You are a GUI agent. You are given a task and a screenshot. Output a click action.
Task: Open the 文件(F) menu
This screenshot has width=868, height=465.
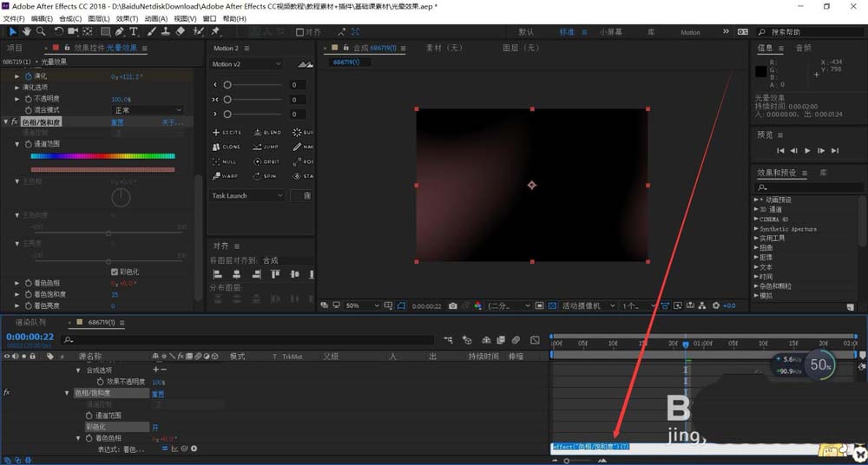[14, 18]
